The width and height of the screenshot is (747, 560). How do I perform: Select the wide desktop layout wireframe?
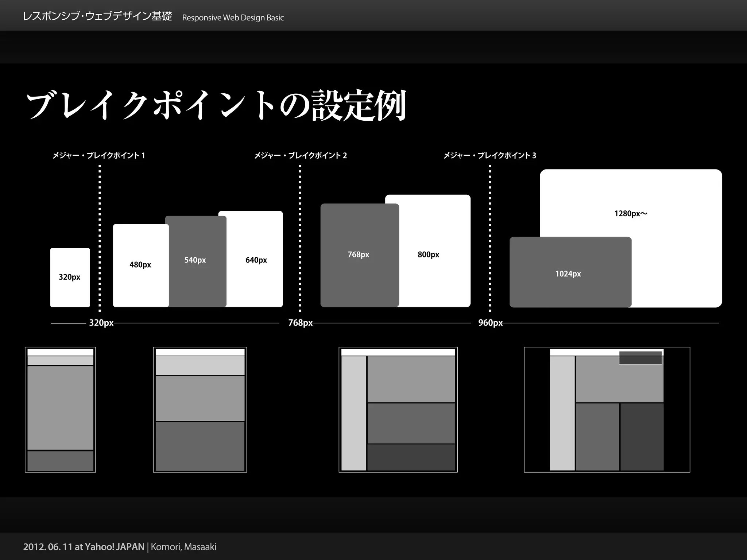tap(607, 410)
